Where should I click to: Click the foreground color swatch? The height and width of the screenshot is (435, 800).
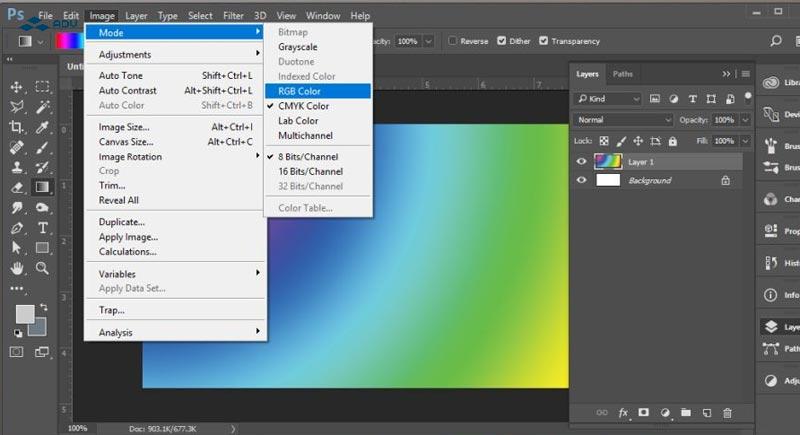tap(25, 314)
